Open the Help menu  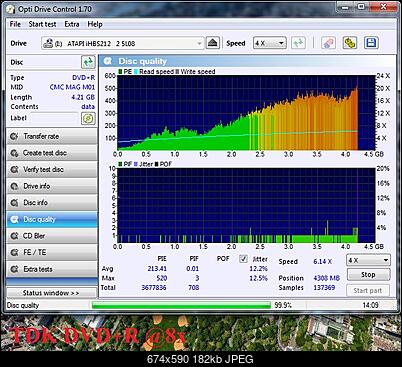click(95, 24)
